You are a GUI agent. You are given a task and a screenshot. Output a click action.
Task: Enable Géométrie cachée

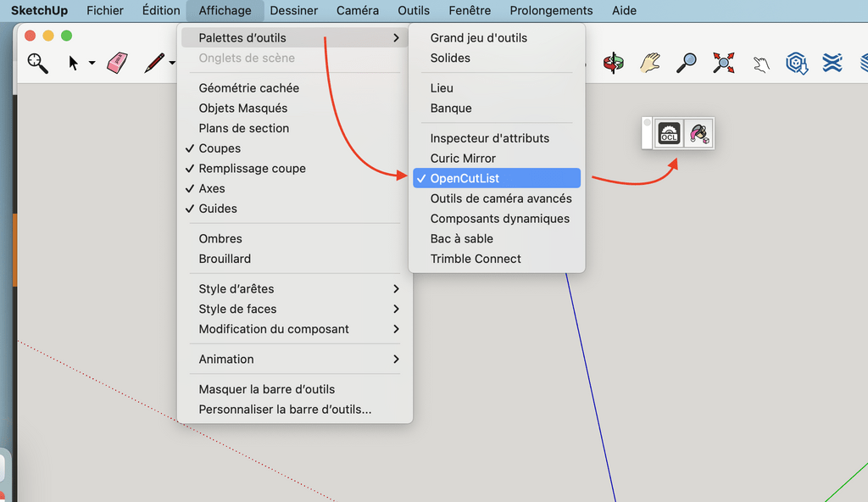coord(294,88)
